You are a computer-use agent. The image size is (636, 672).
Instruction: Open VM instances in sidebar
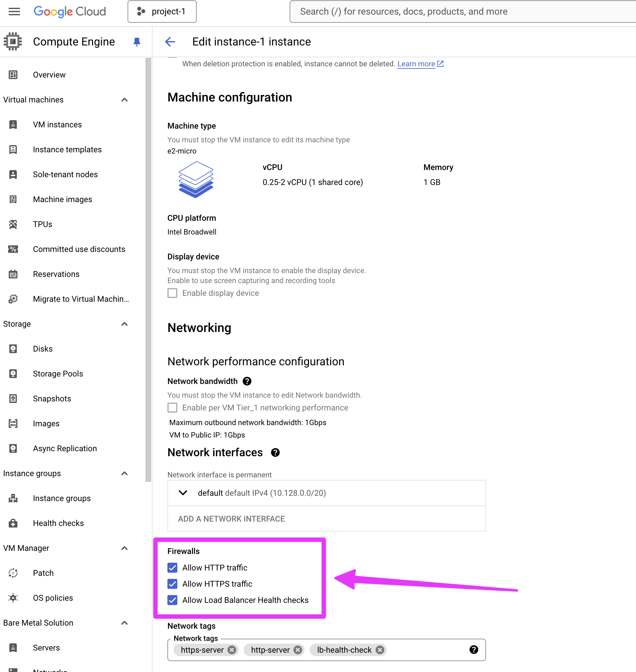(57, 125)
